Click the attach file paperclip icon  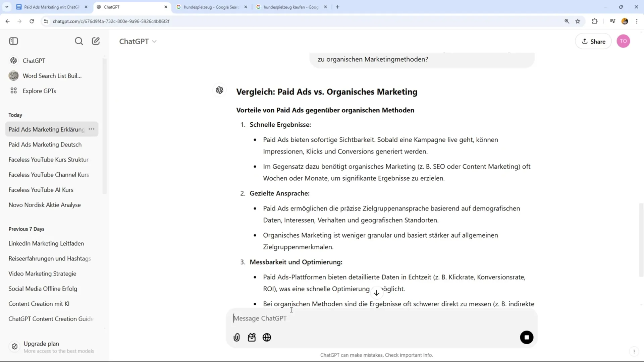tap(236, 338)
